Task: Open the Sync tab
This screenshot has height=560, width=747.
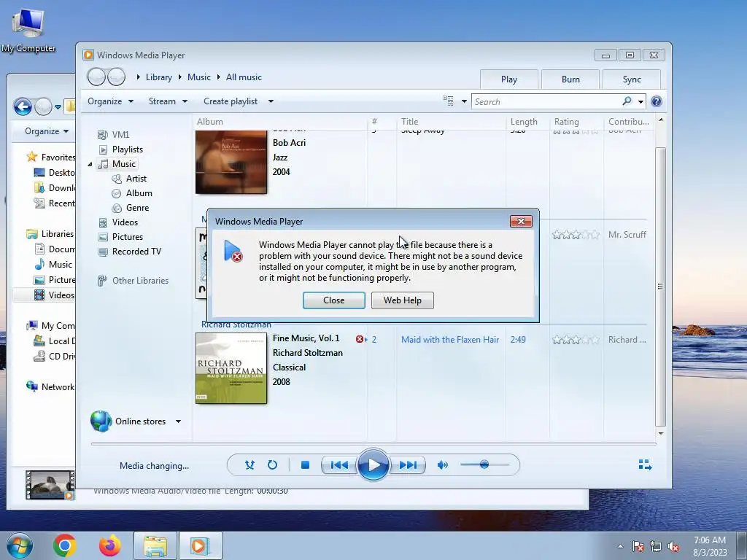Action: (632, 79)
